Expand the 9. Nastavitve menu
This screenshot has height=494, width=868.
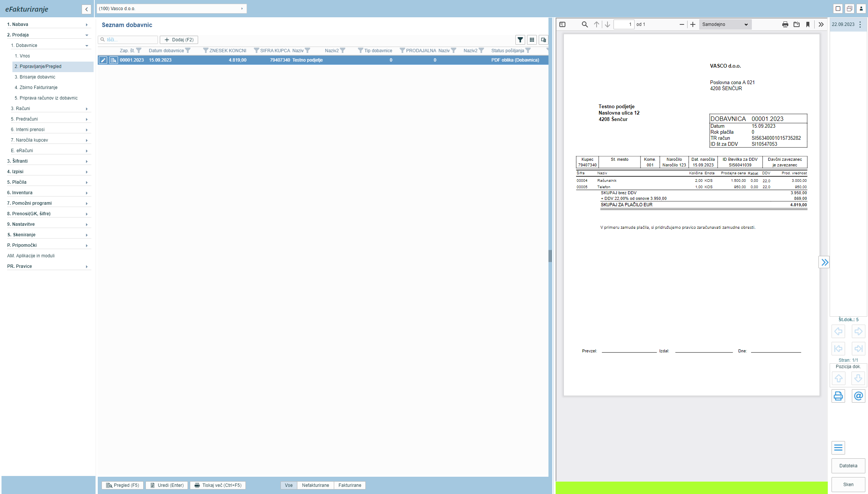pyautogui.click(x=49, y=224)
